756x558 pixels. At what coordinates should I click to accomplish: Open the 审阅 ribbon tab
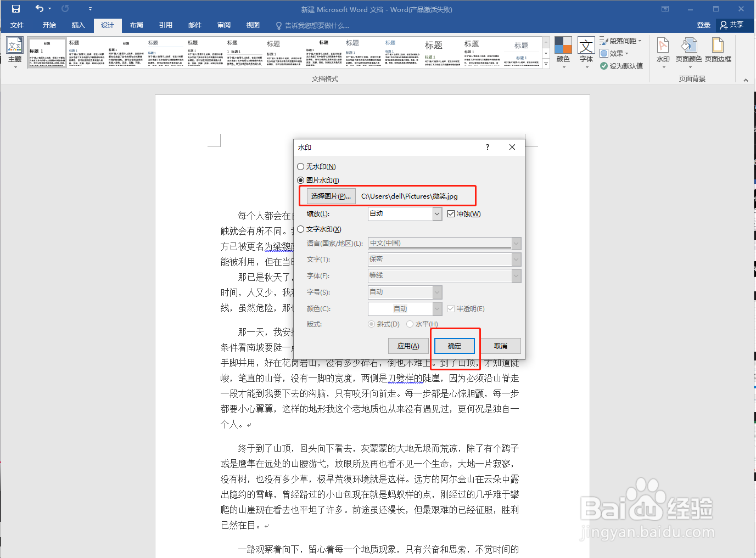[223, 25]
